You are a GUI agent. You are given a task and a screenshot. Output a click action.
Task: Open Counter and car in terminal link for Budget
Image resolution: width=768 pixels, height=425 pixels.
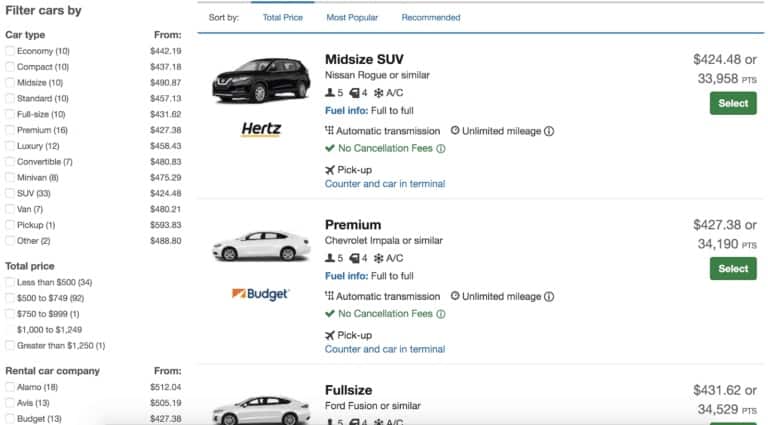[385, 350]
